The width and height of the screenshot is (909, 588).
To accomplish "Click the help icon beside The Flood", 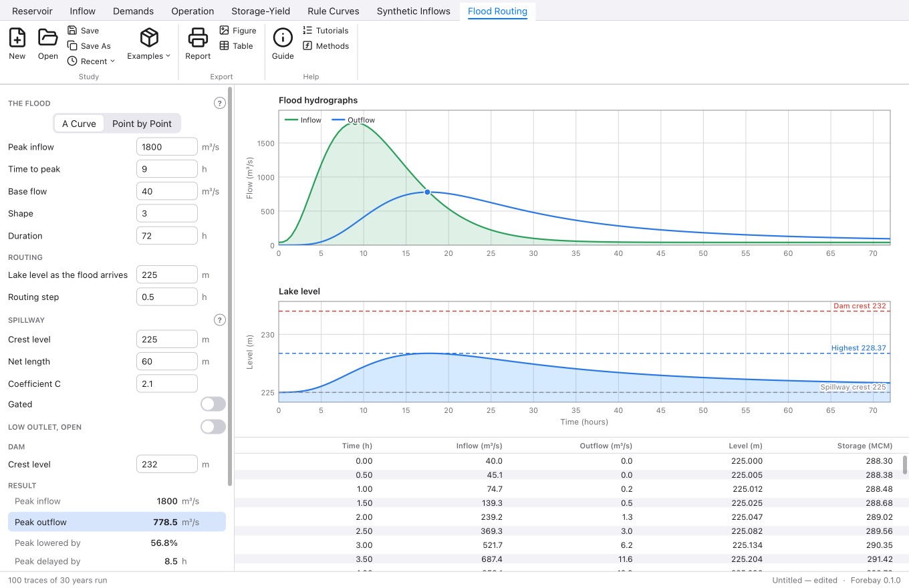I will pyautogui.click(x=219, y=104).
